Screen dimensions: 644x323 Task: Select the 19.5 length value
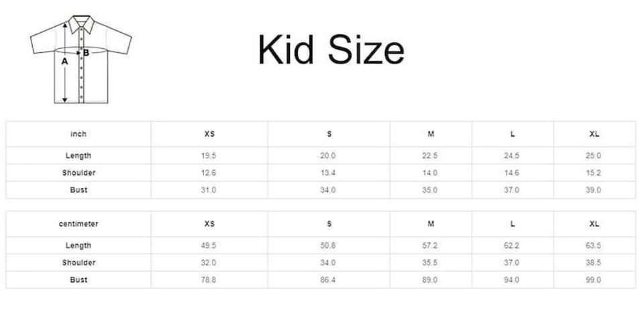pos(209,155)
